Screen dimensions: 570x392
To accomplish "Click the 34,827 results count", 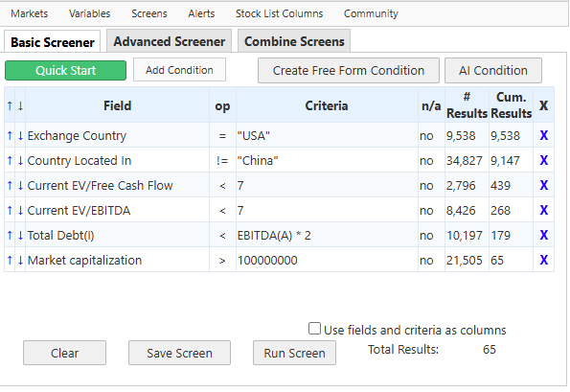I will point(465,160).
